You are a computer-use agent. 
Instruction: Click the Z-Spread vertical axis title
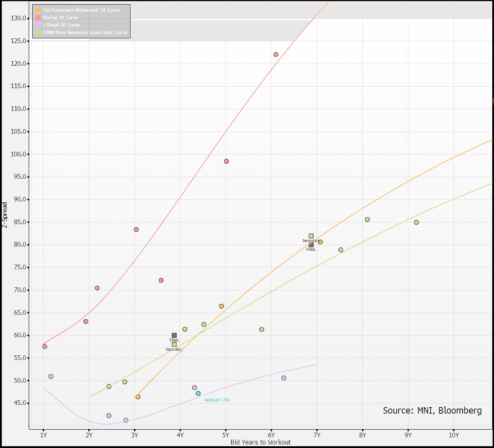tap(5, 215)
